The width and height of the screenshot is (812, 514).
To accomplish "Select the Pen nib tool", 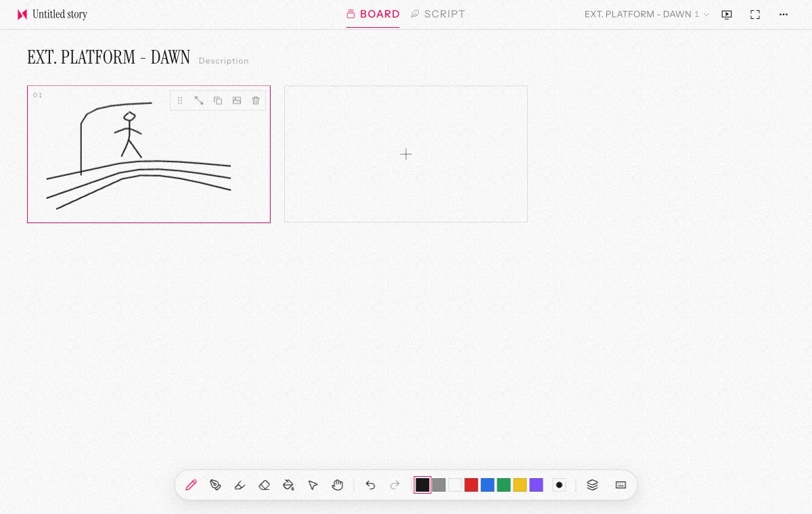I will (x=215, y=485).
